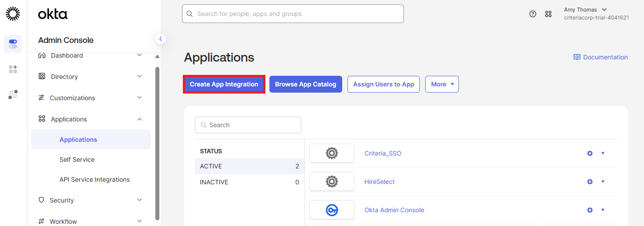Expand the Directory section chevron
The width and height of the screenshot is (644, 226).
tap(139, 76)
